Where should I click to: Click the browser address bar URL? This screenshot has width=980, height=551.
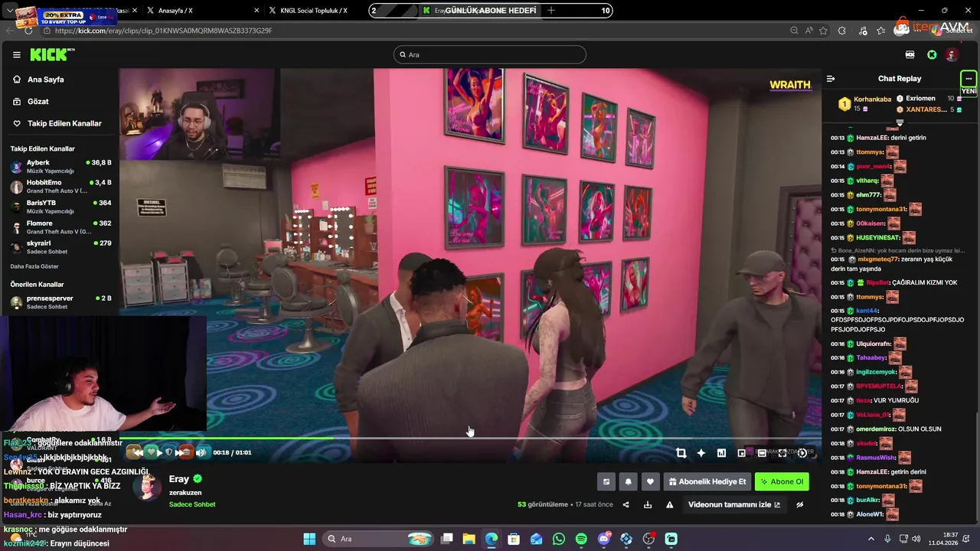point(164,31)
